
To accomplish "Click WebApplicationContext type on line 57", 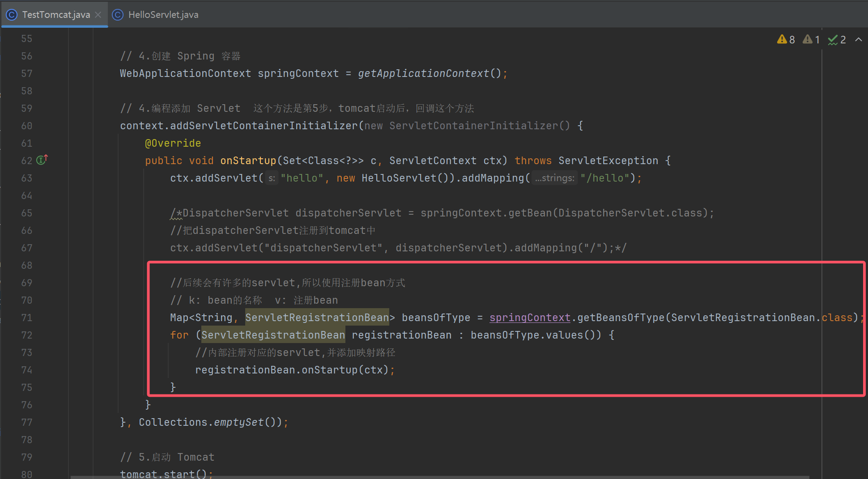I will click(185, 73).
